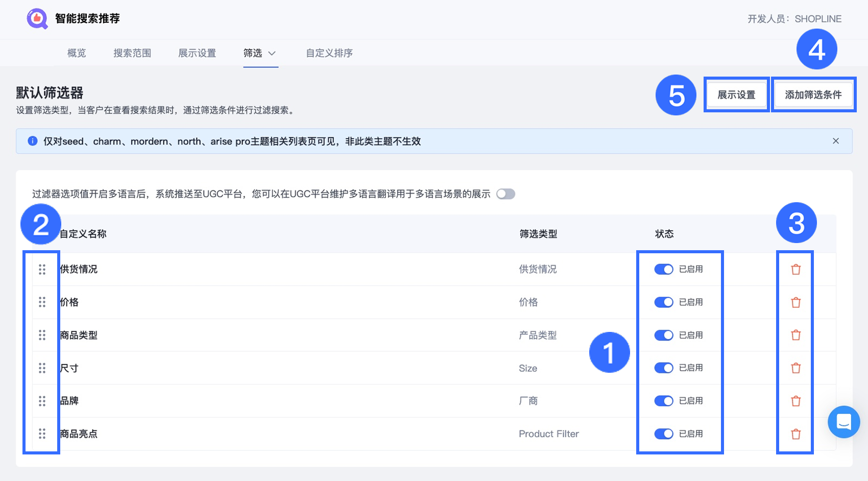Delete the 供货情况 filter row
The image size is (868, 481).
point(795,270)
